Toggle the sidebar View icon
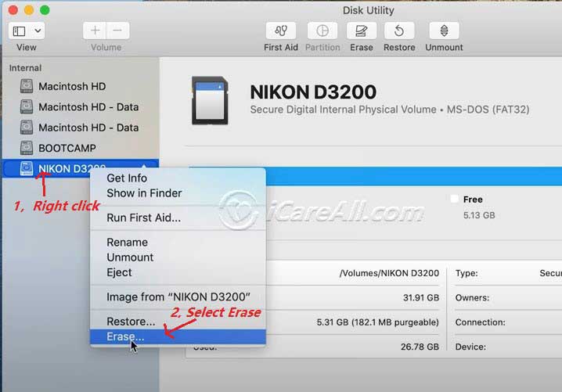The image size is (562, 392). (19, 31)
